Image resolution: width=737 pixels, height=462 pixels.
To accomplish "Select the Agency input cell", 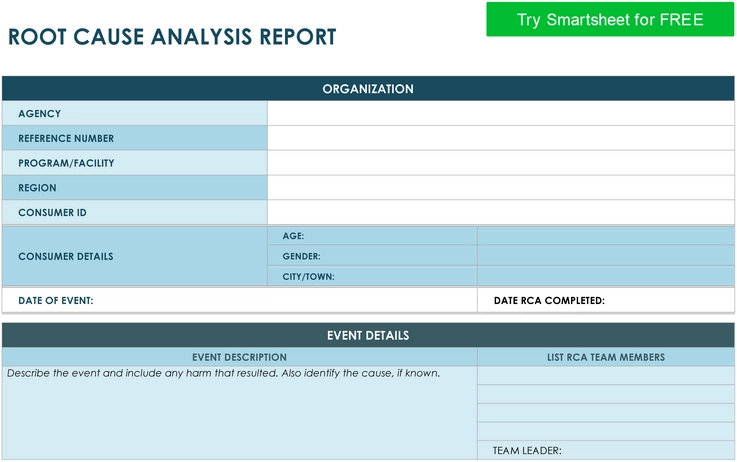I will click(x=501, y=113).
